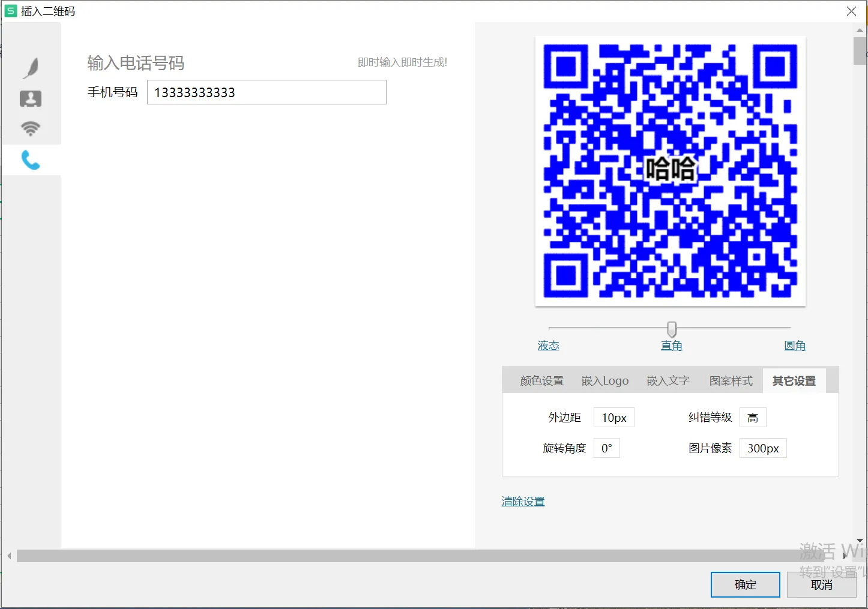Select the phone number QR type
The height and width of the screenshot is (609, 868).
click(x=31, y=160)
